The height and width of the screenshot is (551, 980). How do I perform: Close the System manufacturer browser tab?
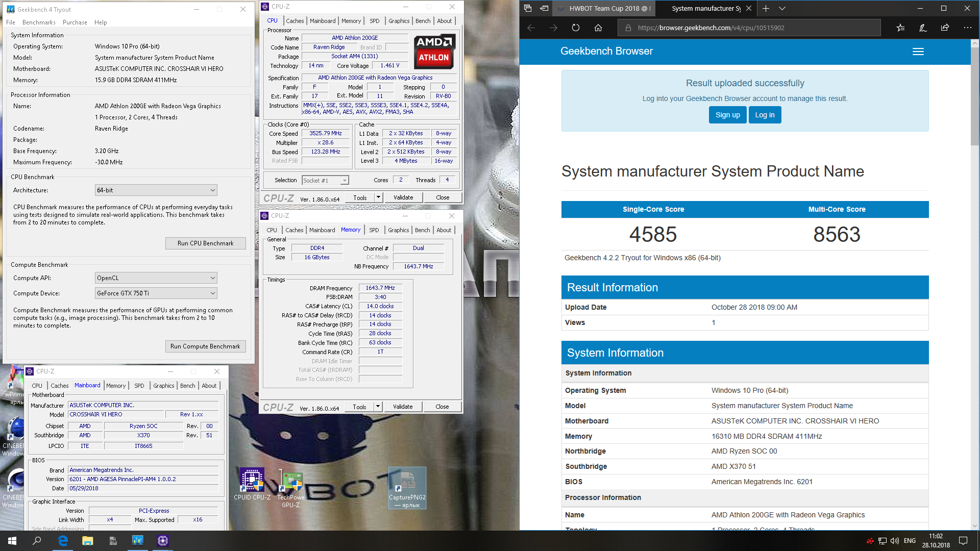pyautogui.click(x=749, y=8)
